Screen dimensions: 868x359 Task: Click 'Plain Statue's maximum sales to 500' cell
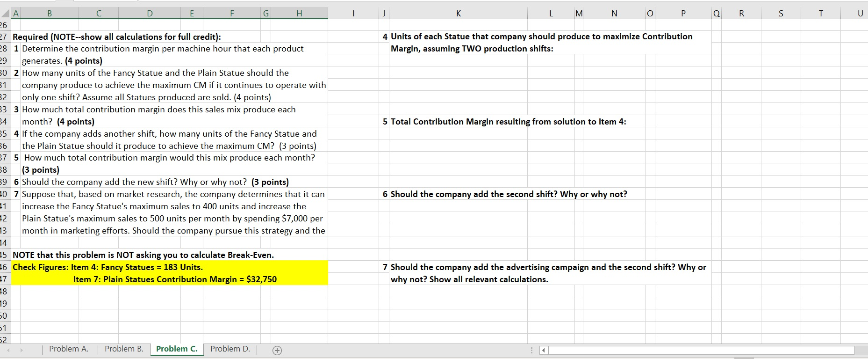click(x=172, y=219)
